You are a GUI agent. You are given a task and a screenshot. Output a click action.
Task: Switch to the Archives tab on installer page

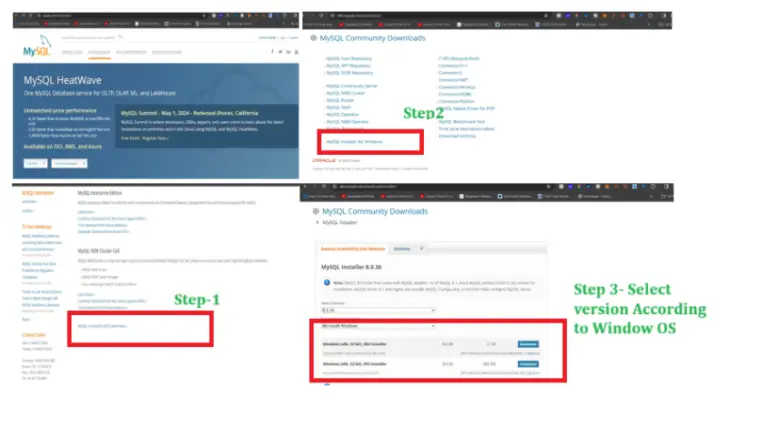click(402, 249)
